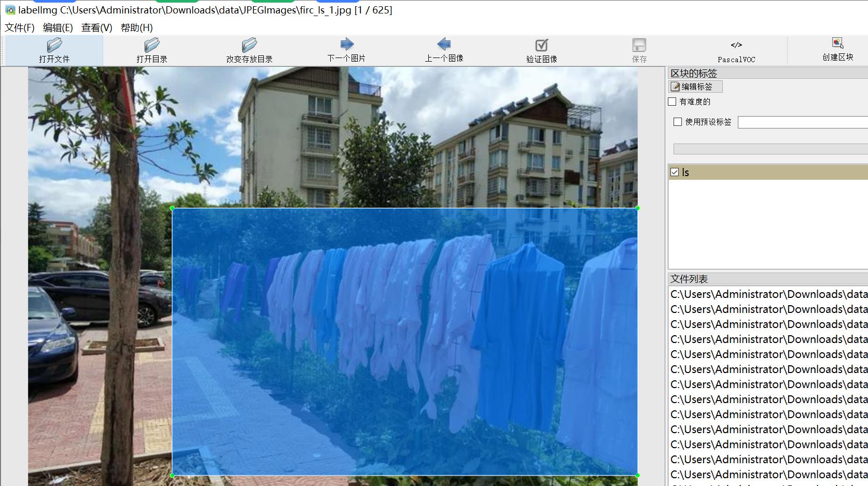
Task: Click Verify Image (验证图像) icon
Action: [541, 45]
